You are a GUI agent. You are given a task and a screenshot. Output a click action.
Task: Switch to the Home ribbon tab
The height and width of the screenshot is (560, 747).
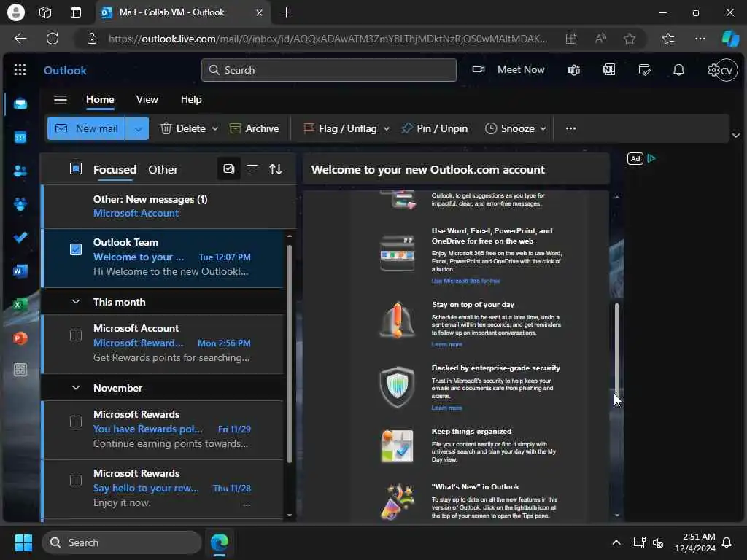[x=100, y=99]
